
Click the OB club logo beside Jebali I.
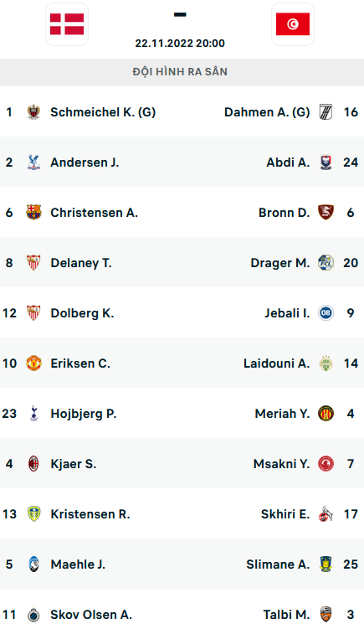pos(326,313)
